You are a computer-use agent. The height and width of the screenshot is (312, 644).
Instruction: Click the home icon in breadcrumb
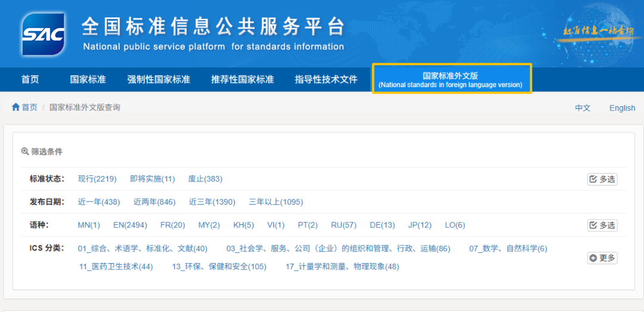pyautogui.click(x=16, y=107)
